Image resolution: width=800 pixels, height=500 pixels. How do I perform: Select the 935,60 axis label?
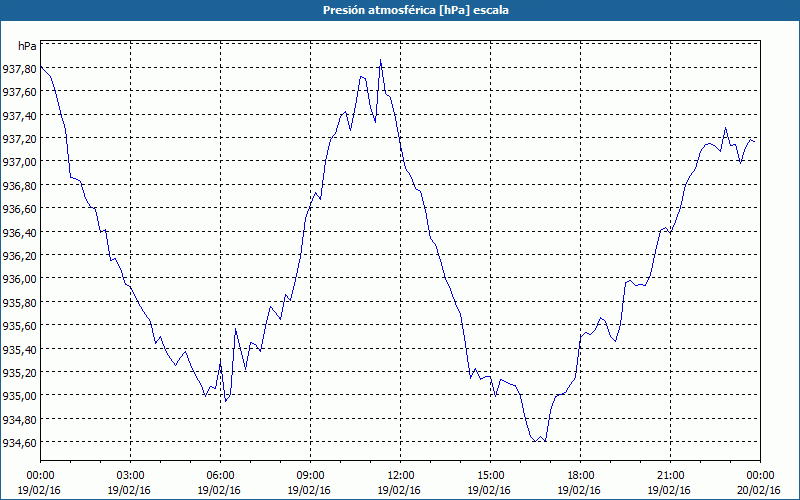pyautogui.click(x=19, y=326)
